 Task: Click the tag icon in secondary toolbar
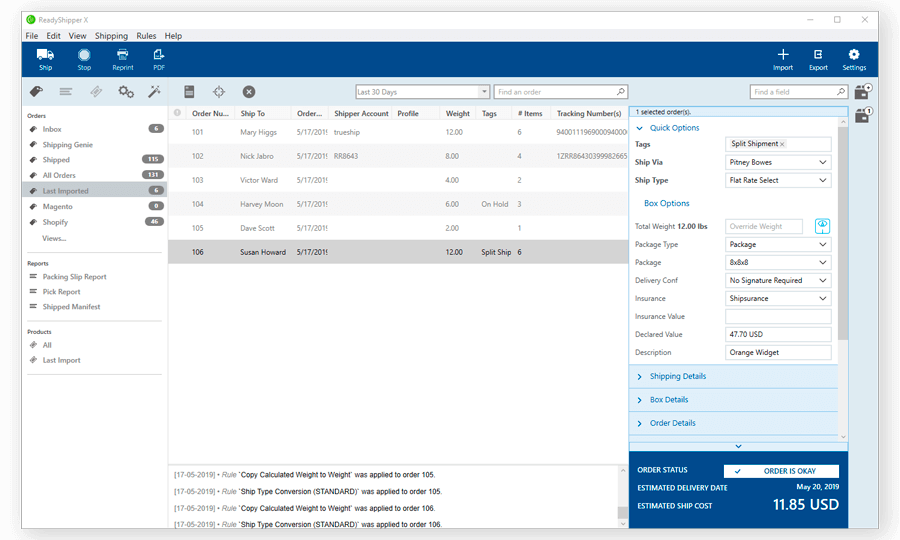[x=37, y=91]
